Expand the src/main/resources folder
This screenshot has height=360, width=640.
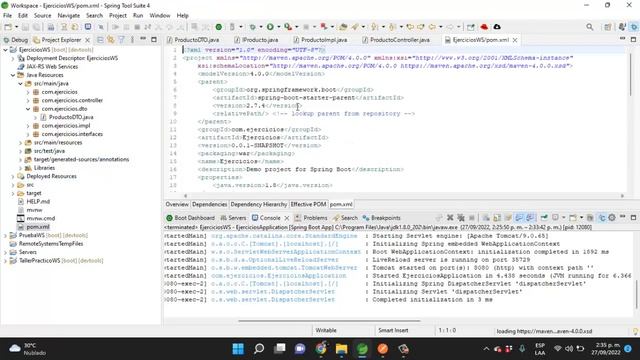coord(20,143)
